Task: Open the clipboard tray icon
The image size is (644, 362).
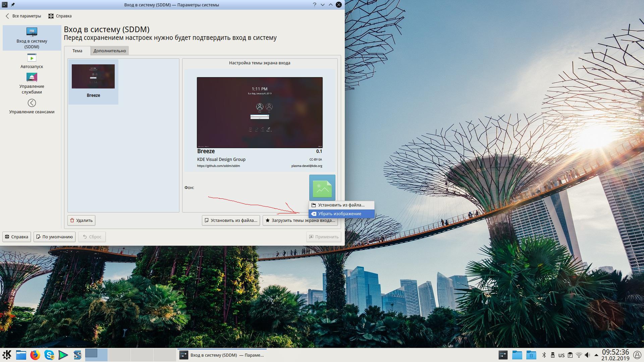Action: (570, 355)
